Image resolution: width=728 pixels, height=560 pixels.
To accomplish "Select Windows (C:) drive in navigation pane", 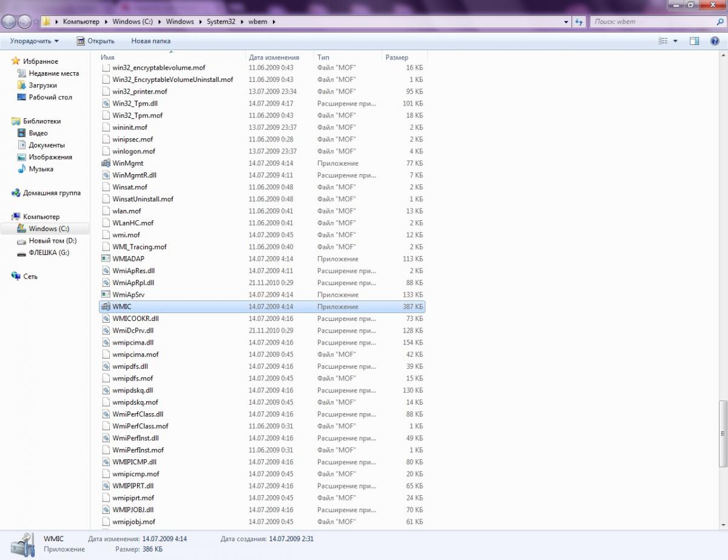I will (49, 229).
